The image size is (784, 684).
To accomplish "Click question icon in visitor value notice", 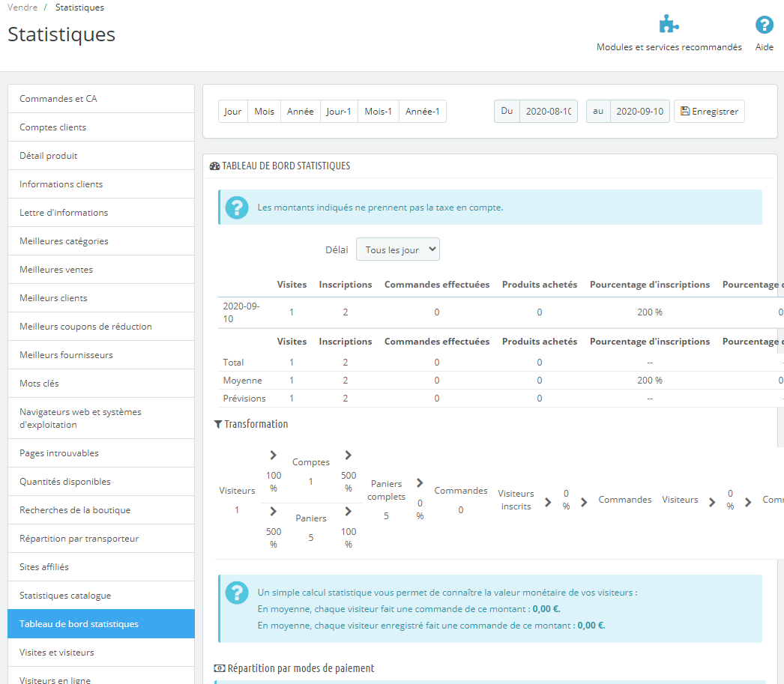I will point(237,593).
